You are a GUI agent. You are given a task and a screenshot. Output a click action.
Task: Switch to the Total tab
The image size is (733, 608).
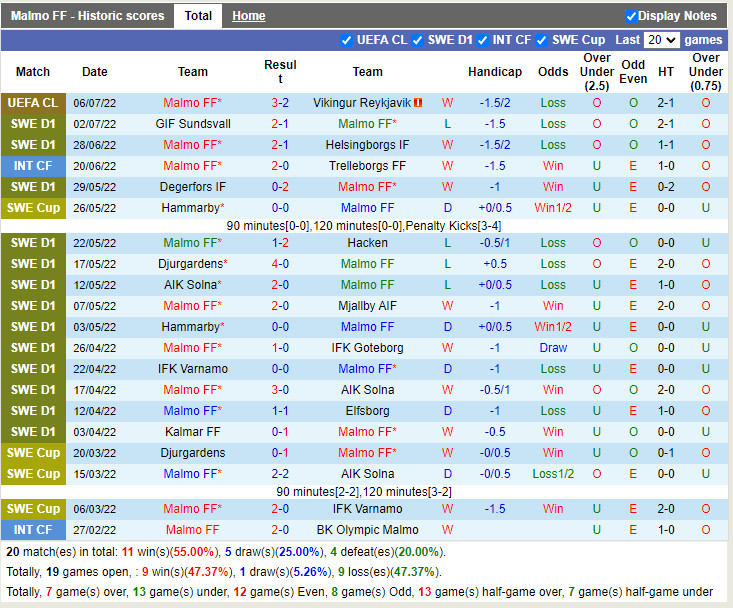pyautogui.click(x=198, y=16)
